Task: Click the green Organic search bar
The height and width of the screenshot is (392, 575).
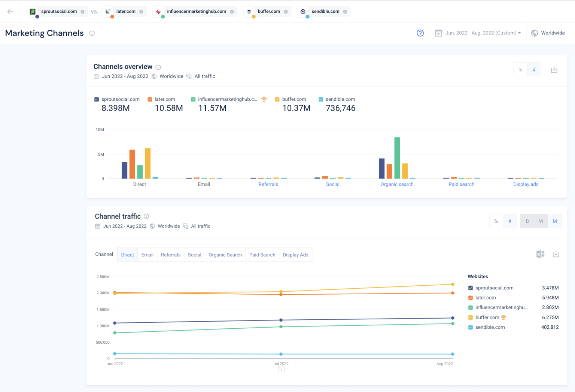Action: (x=397, y=158)
